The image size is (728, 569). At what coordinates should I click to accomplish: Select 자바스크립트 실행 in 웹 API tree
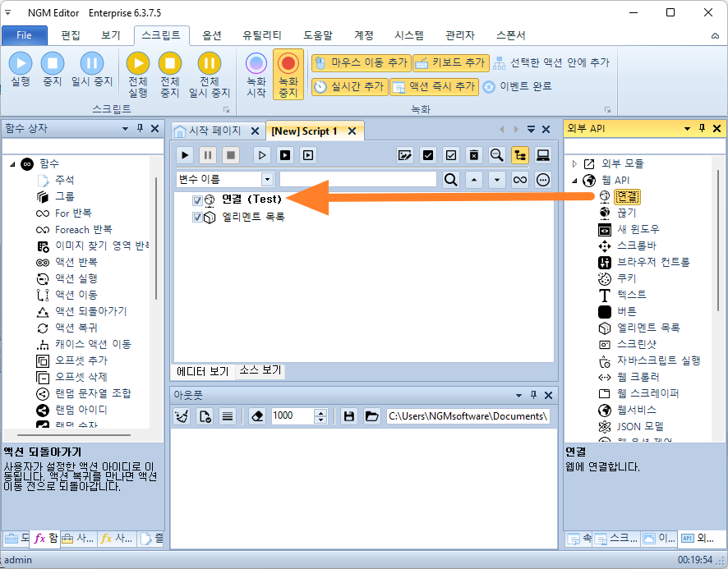click(x=658, y=360)
